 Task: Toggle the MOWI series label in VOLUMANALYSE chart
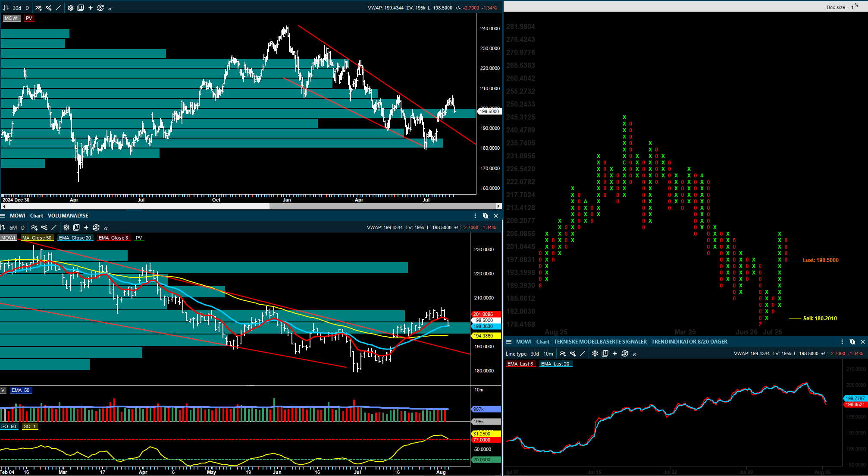pos(8,238)
